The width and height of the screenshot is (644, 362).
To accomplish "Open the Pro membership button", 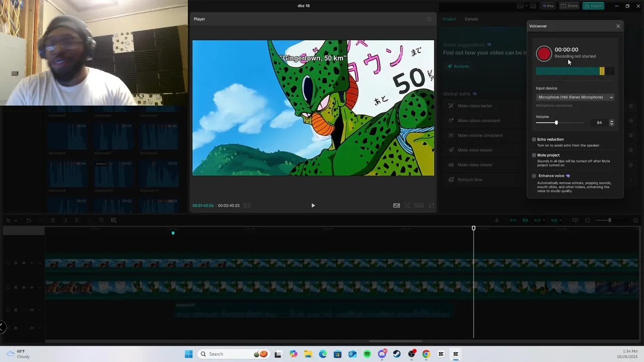I will click(x=548, y=6).
